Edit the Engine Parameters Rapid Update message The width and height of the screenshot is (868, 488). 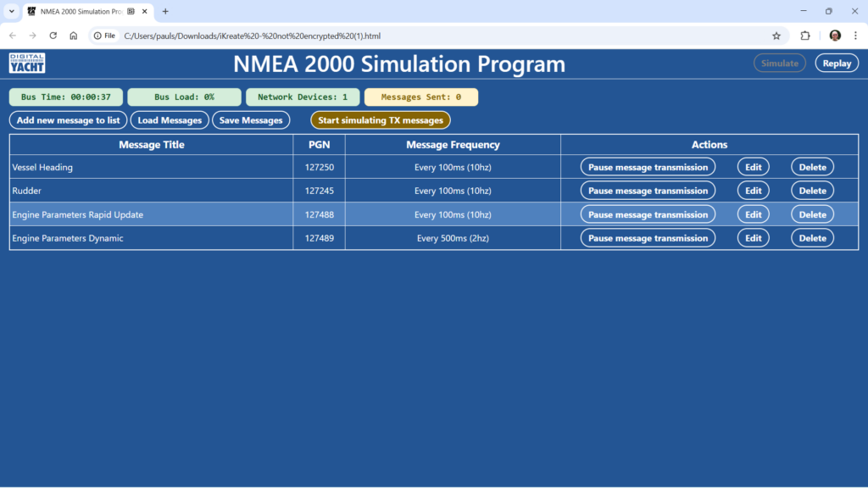coord(753,214)
